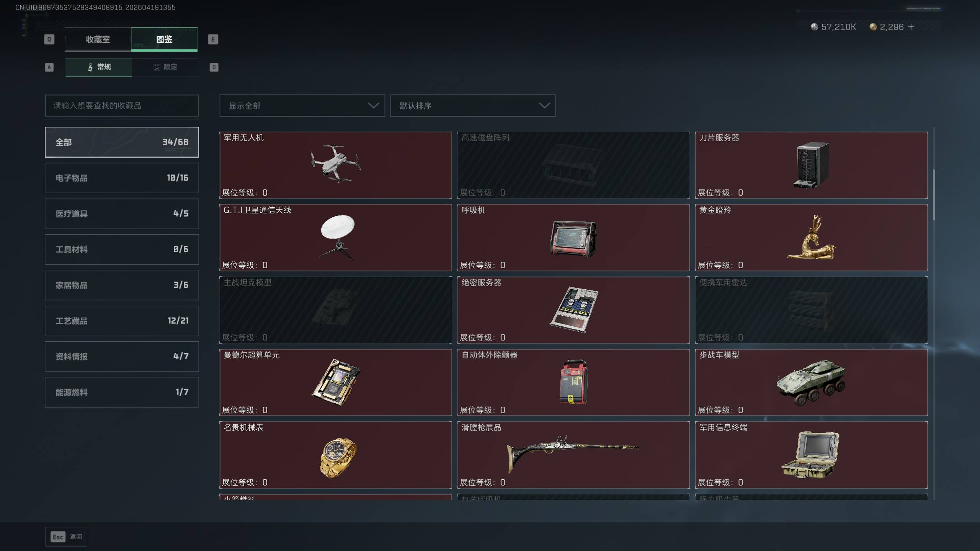Select the 图鉴 tab

(164, 39)
